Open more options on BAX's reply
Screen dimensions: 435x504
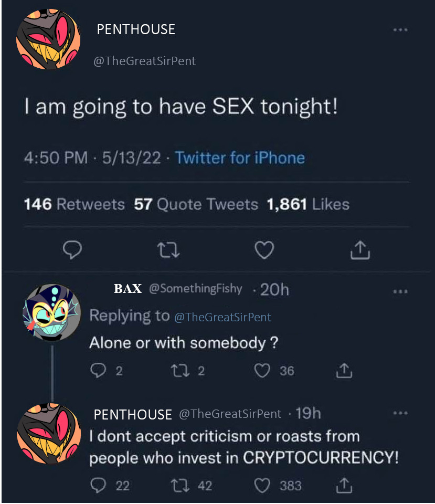(x=400, y=291)
